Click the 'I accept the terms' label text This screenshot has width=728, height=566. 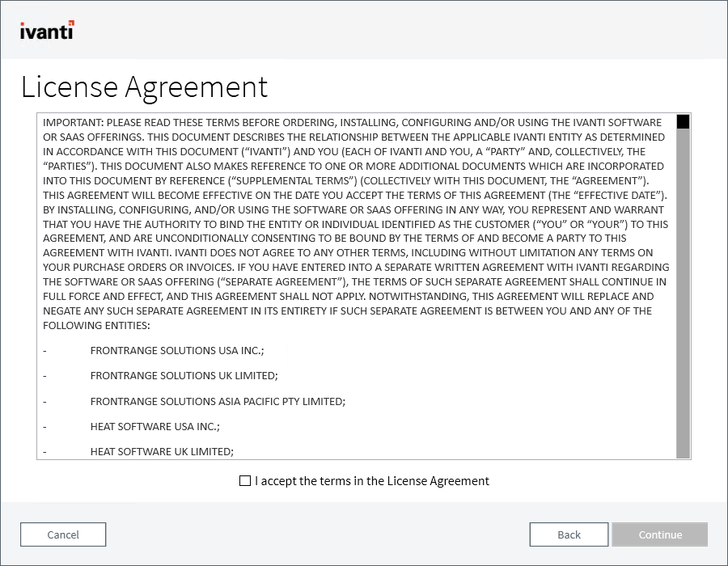point(372,480)
